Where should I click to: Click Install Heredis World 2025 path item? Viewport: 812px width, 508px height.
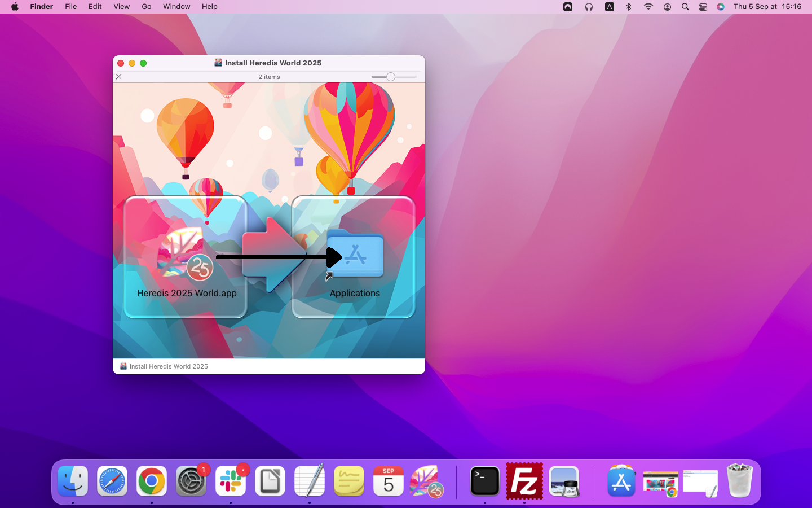coord(168,366)
